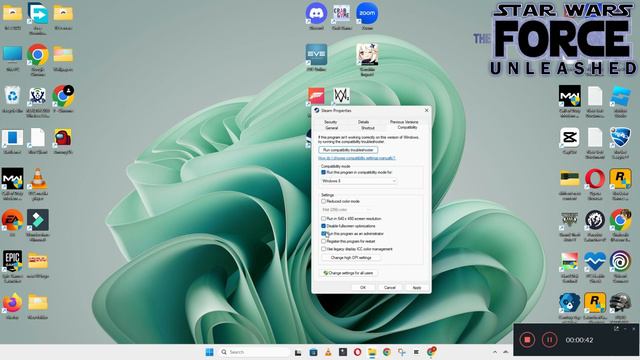Viewport: 640px width, 360px height.
Task: Toggle Run this program in compatibility mode
Action: pos(323,172)
